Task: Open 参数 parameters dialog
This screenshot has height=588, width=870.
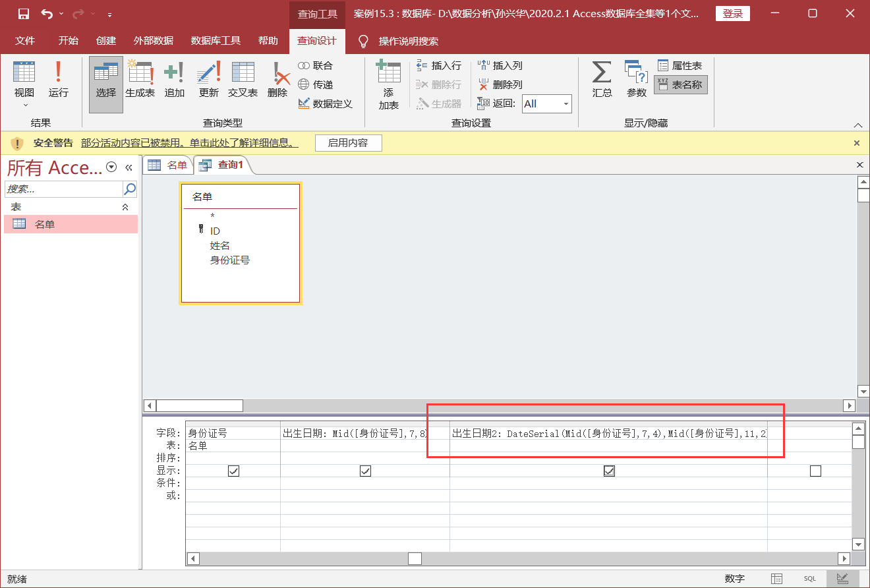Action: tap(636, 79)
